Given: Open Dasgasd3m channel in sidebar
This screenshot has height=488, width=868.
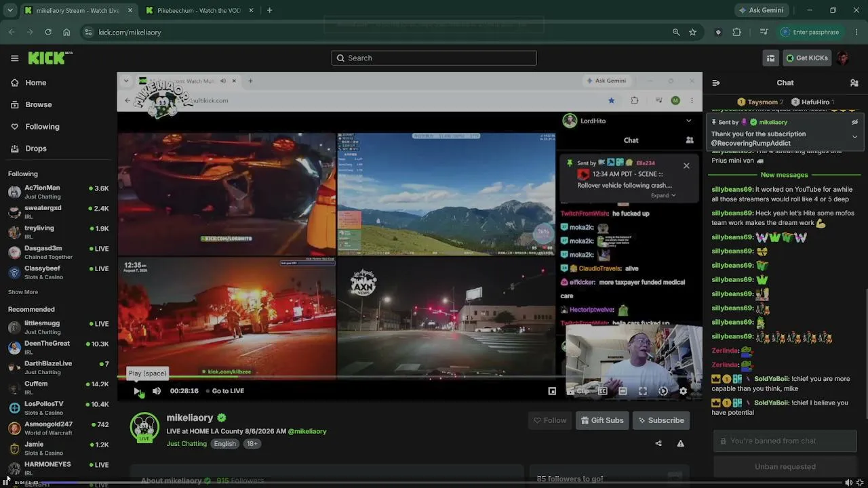Looking at the screenshot, I should click(58, 252).
